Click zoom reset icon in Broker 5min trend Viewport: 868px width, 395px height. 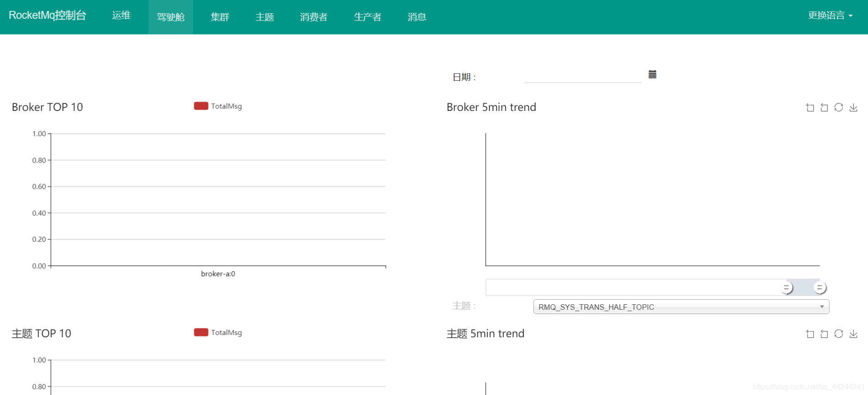(x=824, y=107)
